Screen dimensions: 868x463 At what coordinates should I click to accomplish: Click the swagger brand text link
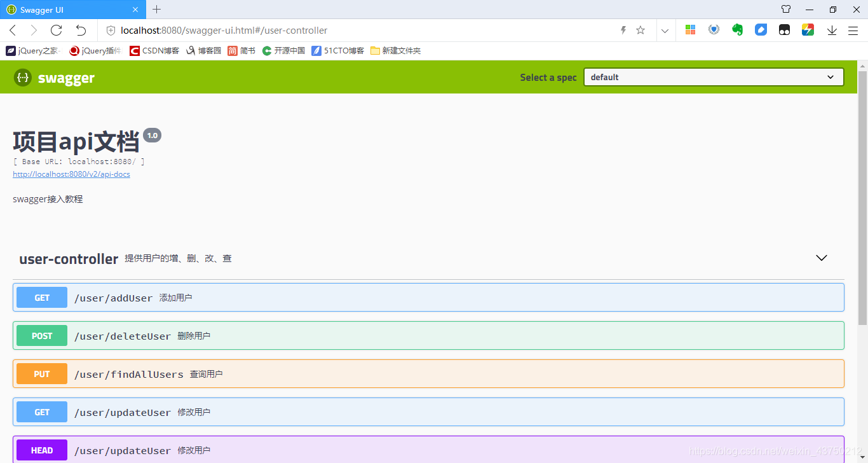tap(66, 78)
